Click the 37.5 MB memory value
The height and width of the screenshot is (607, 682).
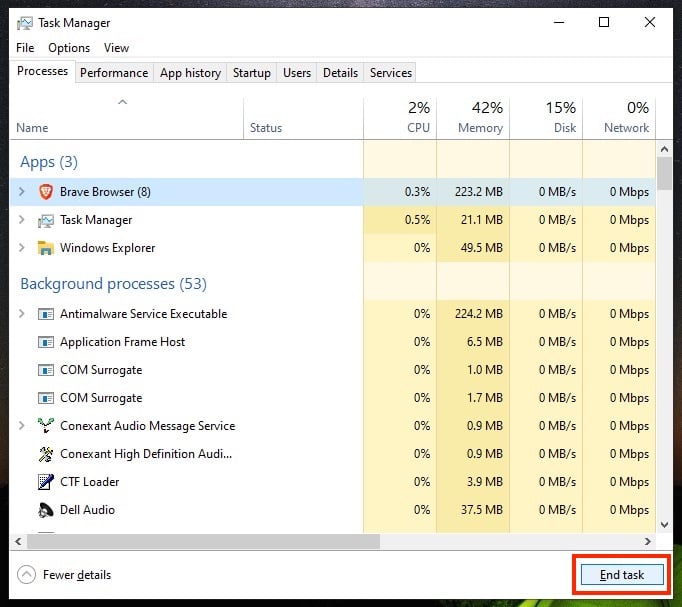(x=481, y=510)
